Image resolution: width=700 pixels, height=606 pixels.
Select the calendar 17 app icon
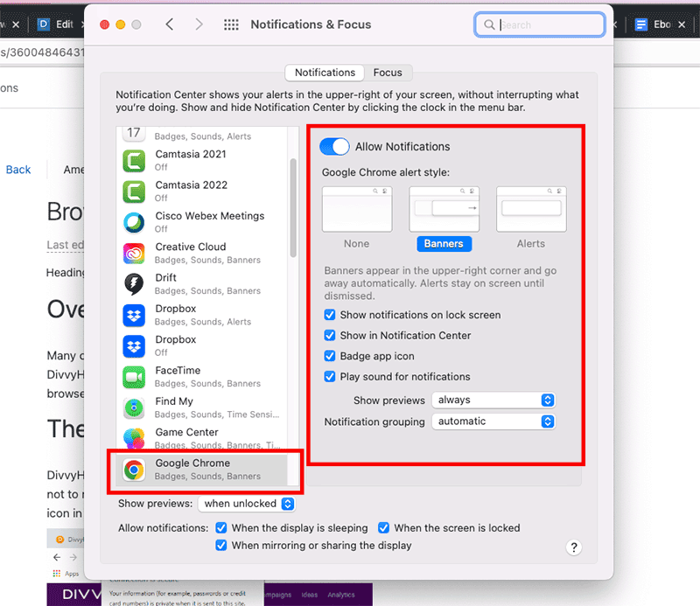tap(134, 134)
